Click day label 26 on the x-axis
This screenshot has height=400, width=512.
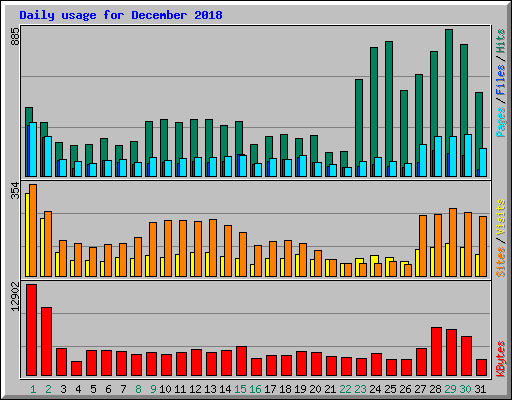pyautogui.click(x=405, y=389)
